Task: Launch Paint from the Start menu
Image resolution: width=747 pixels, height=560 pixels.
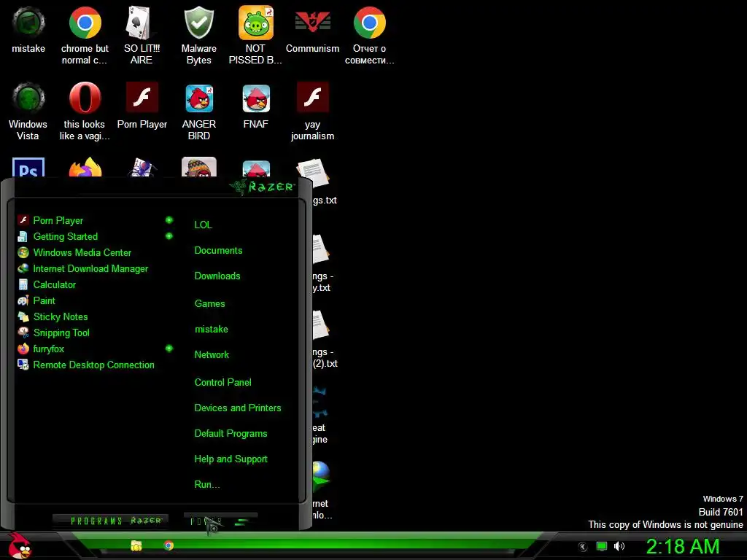Action: [x=44, y=301]
